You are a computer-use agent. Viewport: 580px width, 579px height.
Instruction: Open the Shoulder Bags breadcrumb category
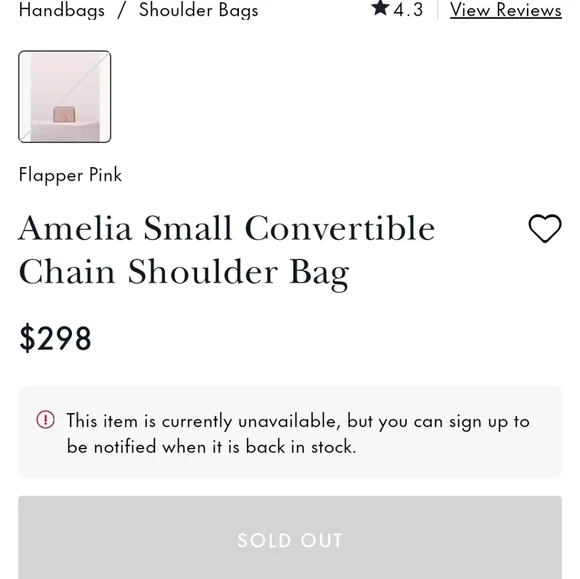[199, 10]
